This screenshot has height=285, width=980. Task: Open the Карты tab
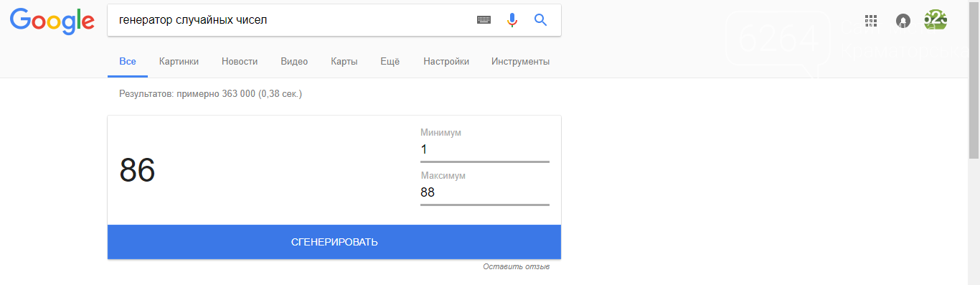click(x=344, y=62)
